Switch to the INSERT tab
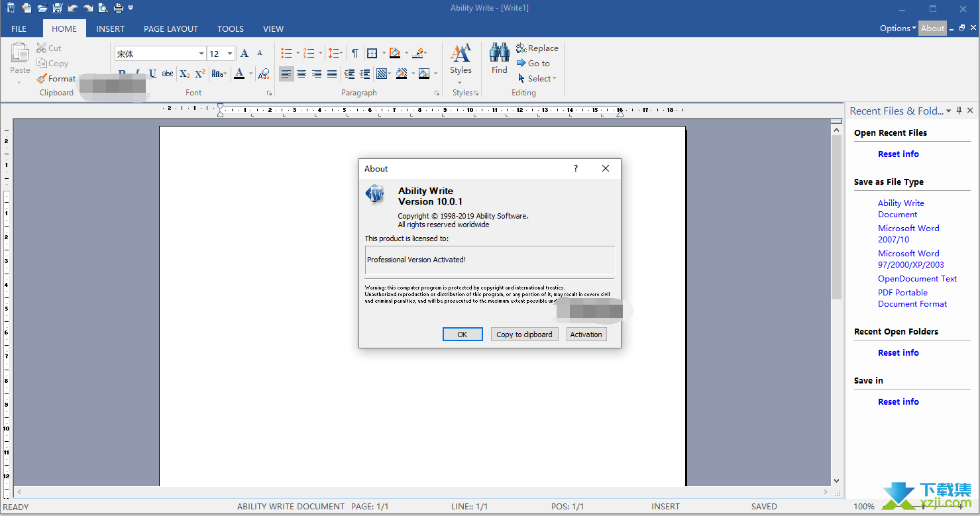Viewport: 980px width, 516px height. point(110,28)
